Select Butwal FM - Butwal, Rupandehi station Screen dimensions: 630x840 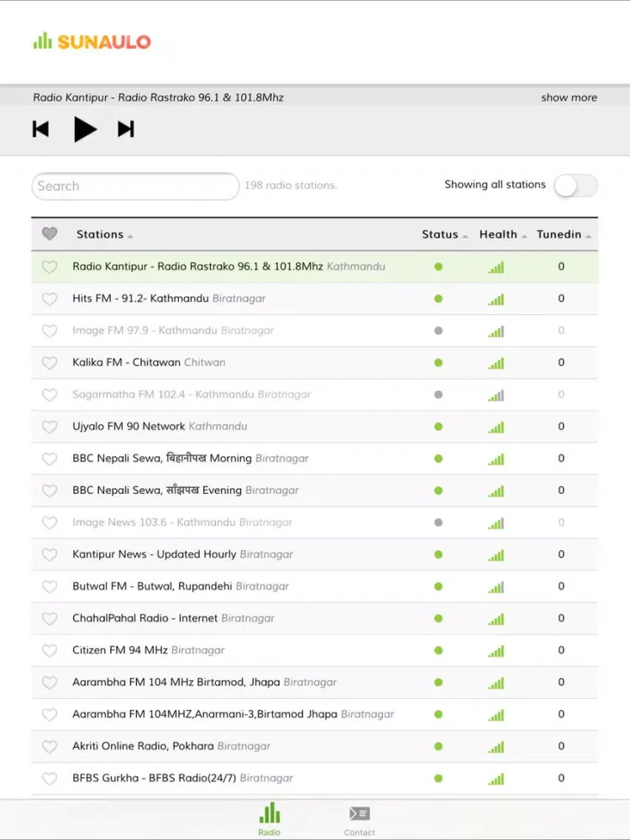[314, 586]
